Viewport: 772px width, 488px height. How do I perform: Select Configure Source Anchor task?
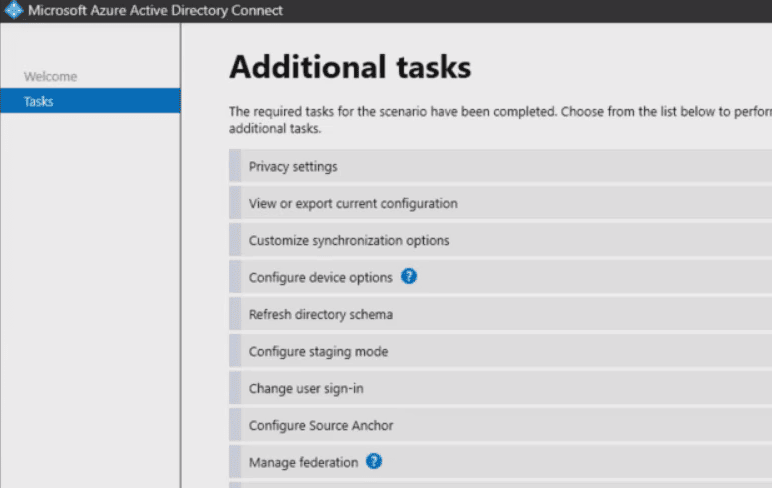(x=500, y=425)
